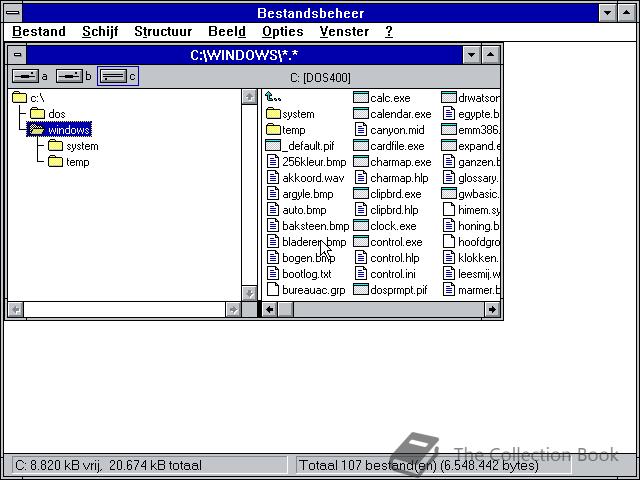Select the calc.exe program icon
This screenshot has width=640, height=480.
point(360,98)
